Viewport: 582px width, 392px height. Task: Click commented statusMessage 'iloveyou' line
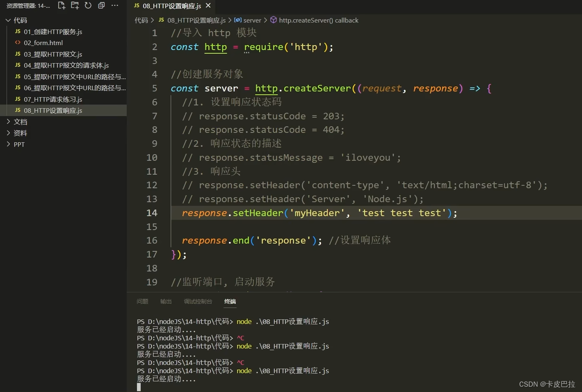292,157
